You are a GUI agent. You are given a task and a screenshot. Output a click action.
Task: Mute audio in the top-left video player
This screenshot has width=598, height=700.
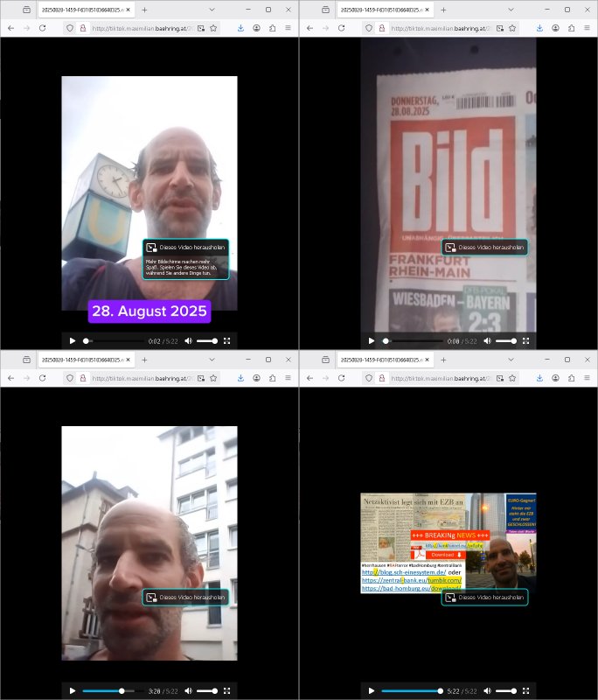(x=188, y=340)
